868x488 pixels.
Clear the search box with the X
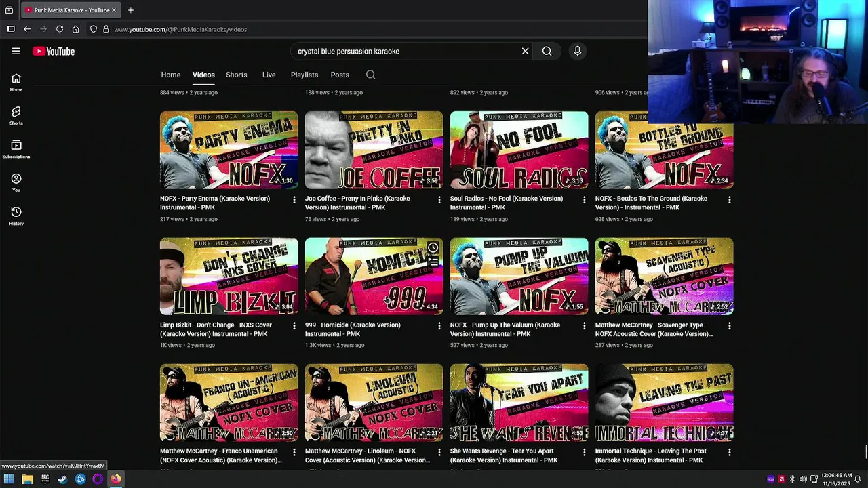[x=525, y=51]
